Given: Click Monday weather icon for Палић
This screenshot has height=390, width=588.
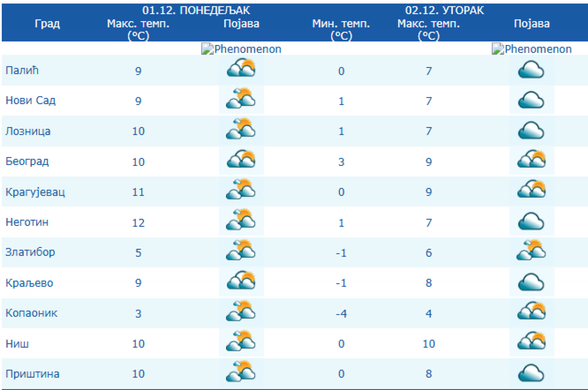Looking at the screenshot, I should (x=241, y=68).
